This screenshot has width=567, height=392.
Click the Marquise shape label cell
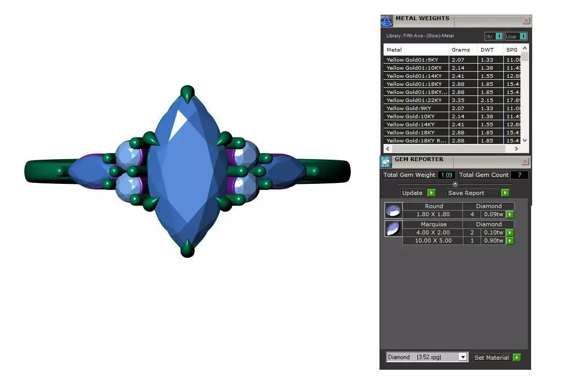[433, 224]
